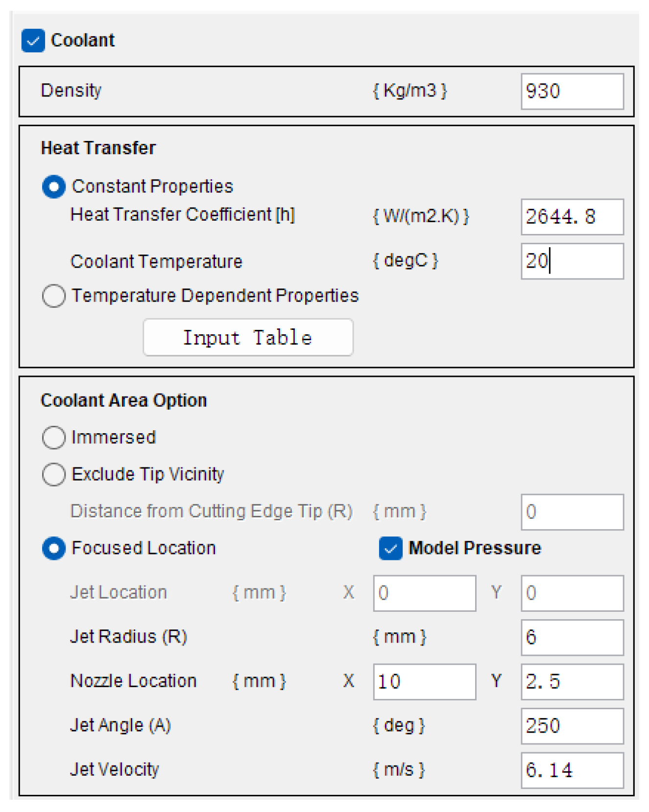Edit the Jet Angle value field
Image resolution: width=649 pixels, height=812 pixels.
[572, 725]
